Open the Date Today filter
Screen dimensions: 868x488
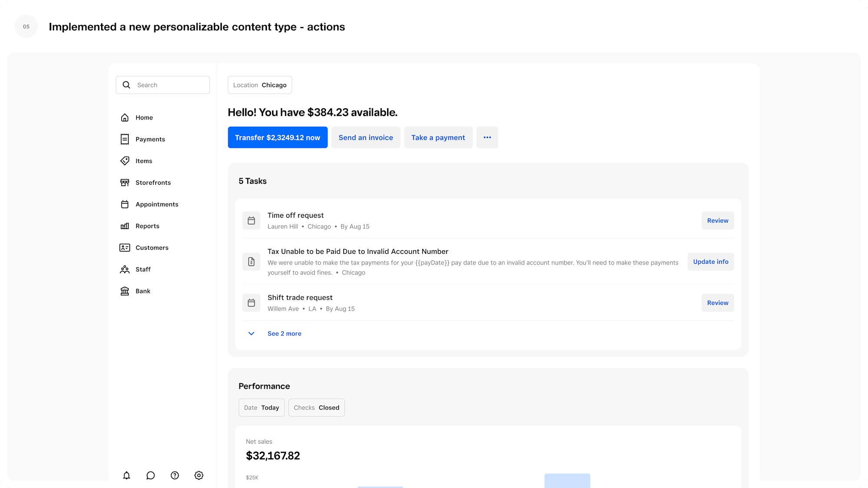point(262,408)
